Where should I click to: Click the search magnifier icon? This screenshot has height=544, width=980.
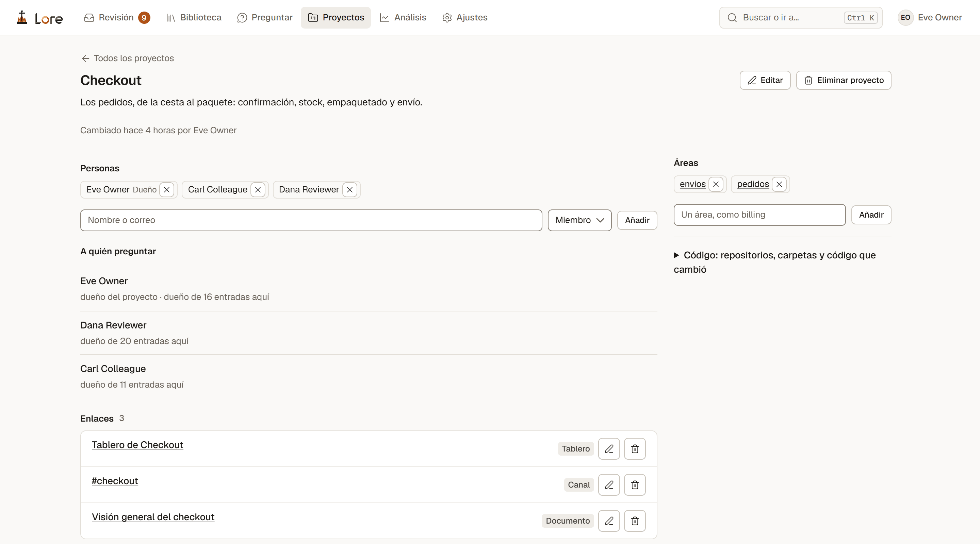(732, 17)
